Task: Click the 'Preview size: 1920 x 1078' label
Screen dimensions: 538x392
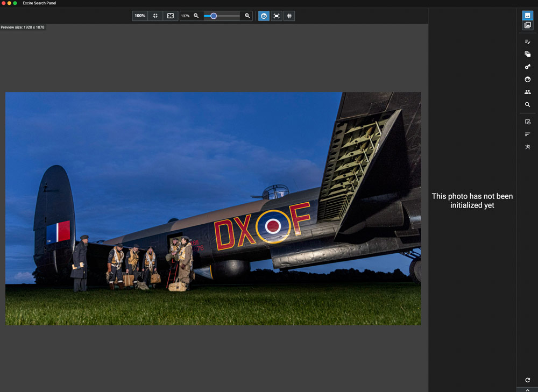Action: pyautogui.click(x=23, y=27)
